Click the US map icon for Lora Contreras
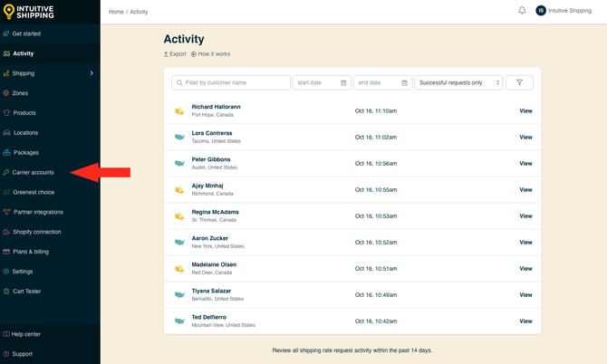 179,137
